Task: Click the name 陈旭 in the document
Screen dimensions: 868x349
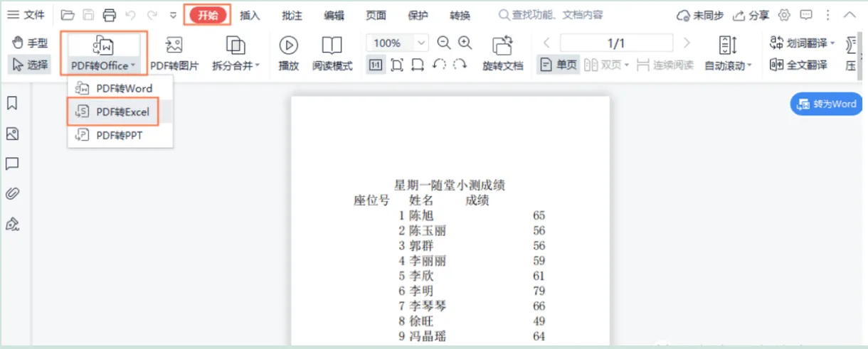Action: click(420, 215)
